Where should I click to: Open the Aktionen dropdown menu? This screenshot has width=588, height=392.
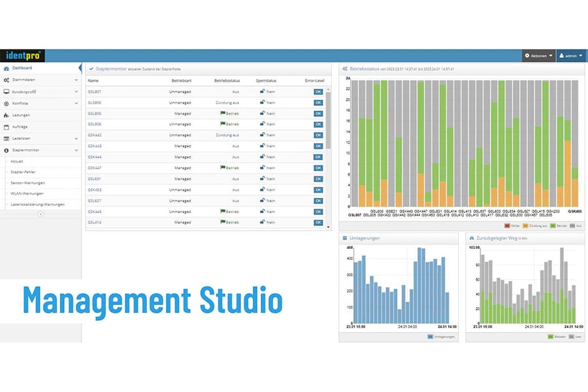tap(539, 56)
